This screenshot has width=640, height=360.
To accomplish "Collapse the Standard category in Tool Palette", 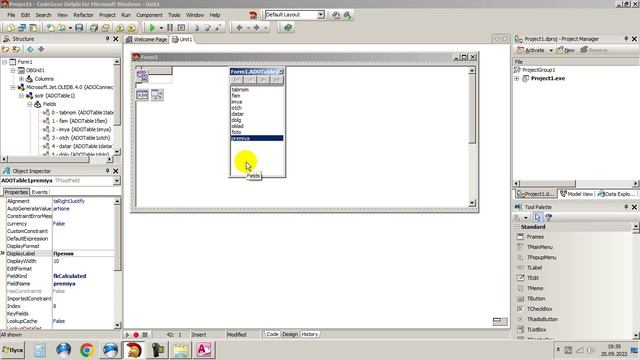I will point(517,227).
